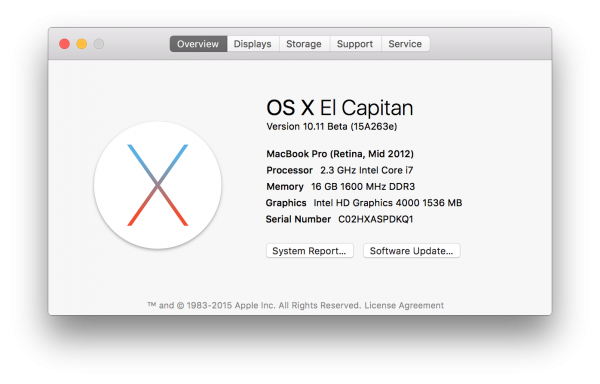Go to the Support tab

[x=355, y=44]
